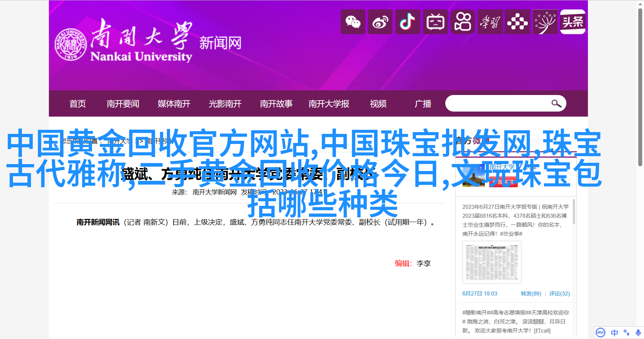Go to 首页 in navigation bar
This screenshot has height=339, width=644.
[78, 104]
